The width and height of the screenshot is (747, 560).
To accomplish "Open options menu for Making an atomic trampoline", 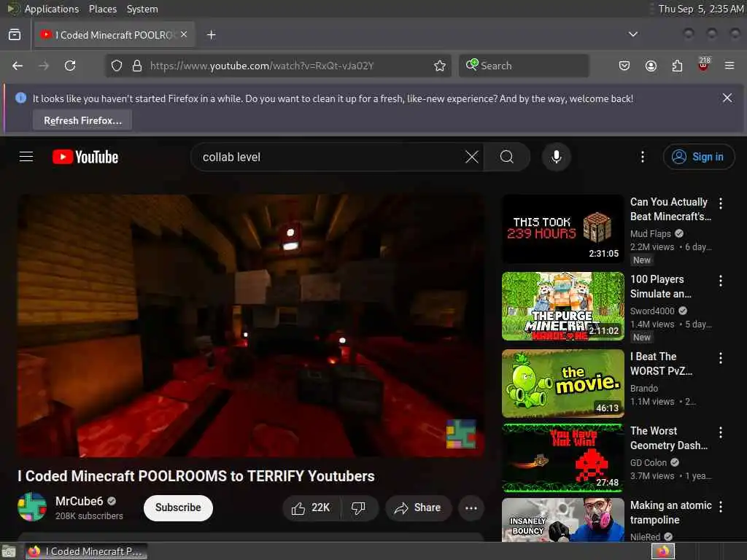I will tap(720, 507).
